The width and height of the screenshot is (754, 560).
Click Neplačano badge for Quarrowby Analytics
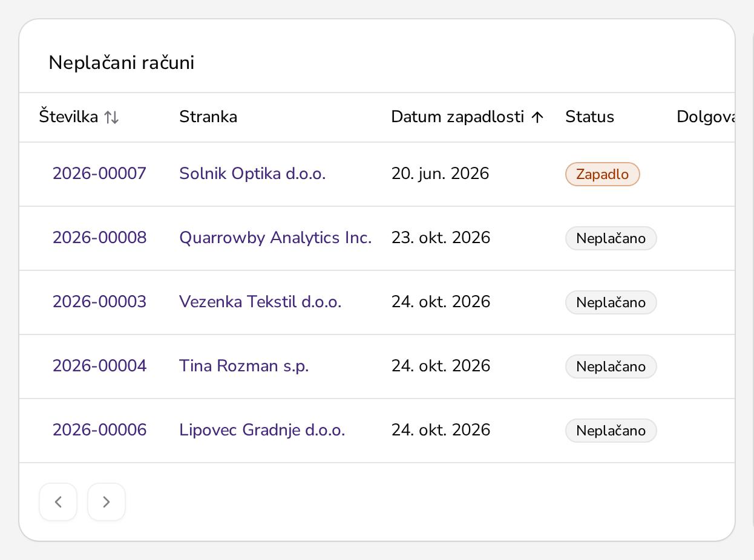611,238
